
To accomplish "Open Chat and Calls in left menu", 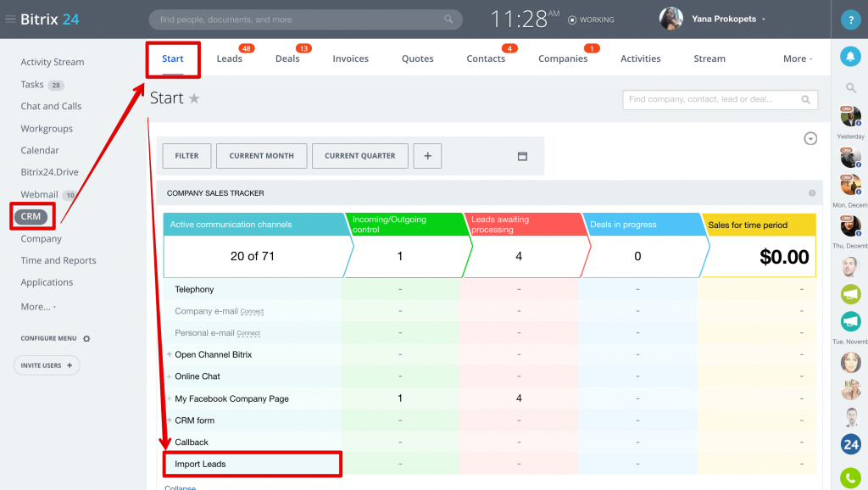I will click(x=51, y=106).
